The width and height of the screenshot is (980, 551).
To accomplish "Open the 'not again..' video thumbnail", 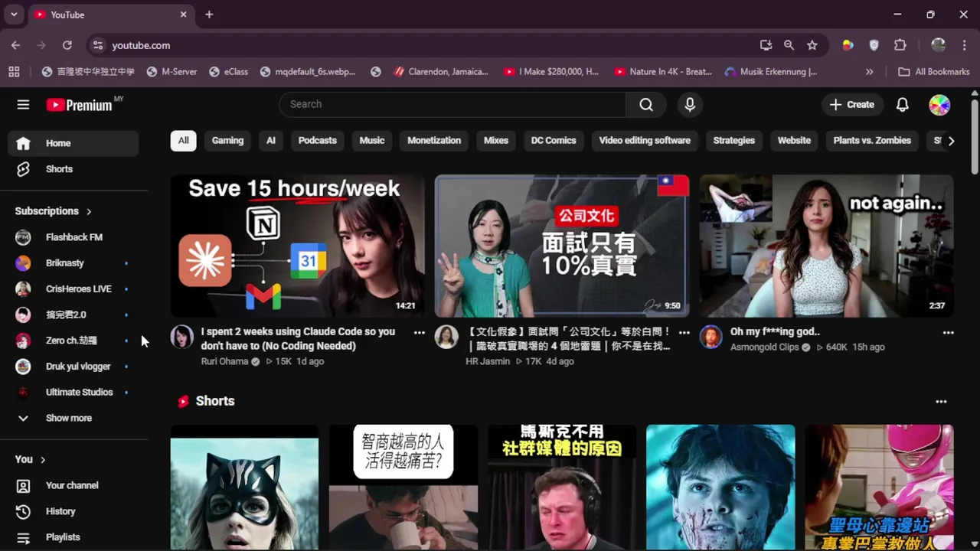I will click(x=827, y=246).
